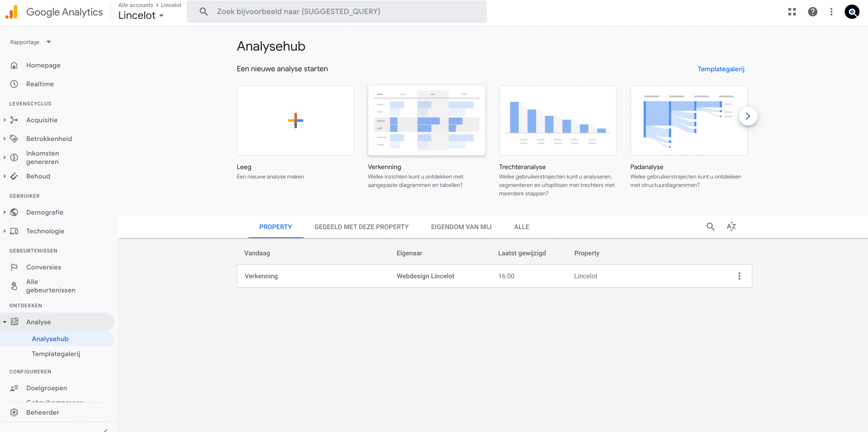Click the account avatar icon
Image resolution: width=868 pixels, height=432 pixels.
pyautogui.click(x=852, y=12)
